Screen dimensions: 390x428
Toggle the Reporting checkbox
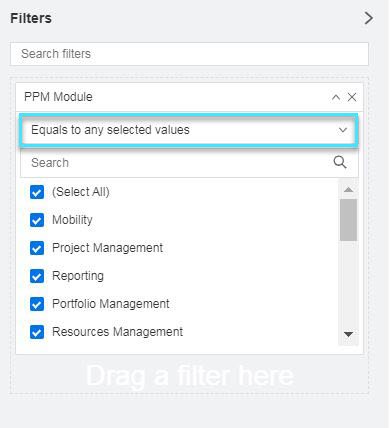(x=37, y=276)
